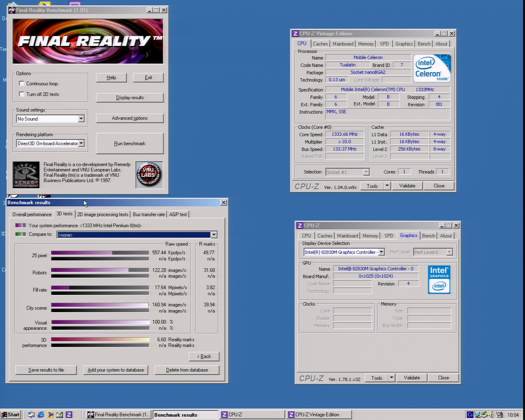
Task: Switch to the Bus transfer rate tab
Action: pyautogui.click(x=148, y=215)
